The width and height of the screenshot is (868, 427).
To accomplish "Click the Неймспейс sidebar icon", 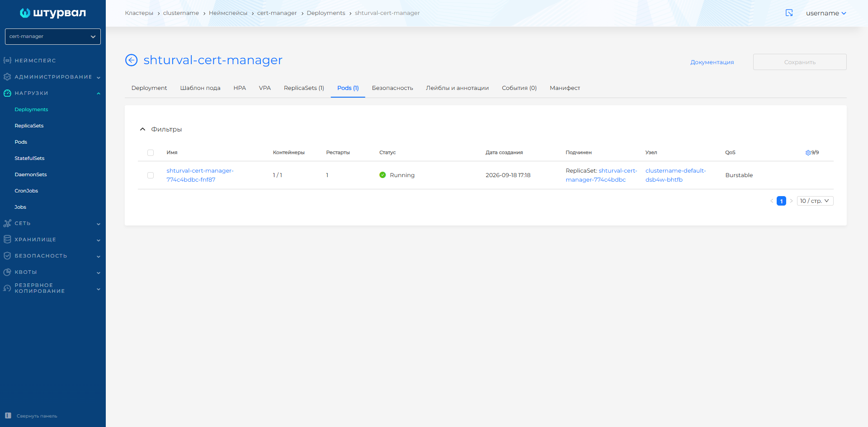I will point(7,61).
